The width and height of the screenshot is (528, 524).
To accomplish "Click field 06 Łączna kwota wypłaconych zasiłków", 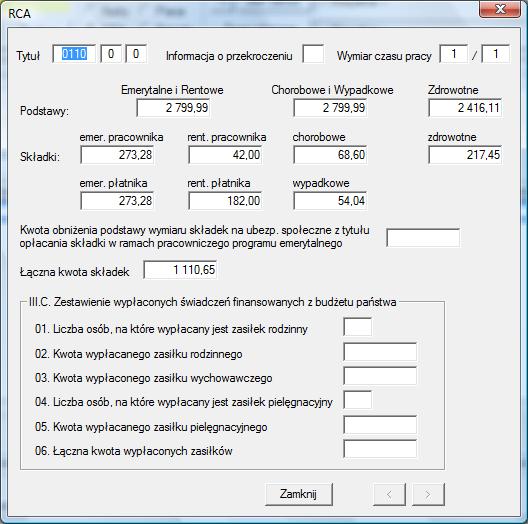I will pyautogui.click(x=380, y=449).
